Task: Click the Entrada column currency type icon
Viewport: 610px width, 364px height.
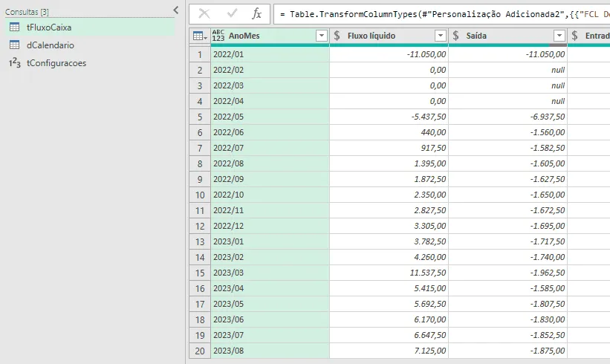Action: (x=574, y=36)
